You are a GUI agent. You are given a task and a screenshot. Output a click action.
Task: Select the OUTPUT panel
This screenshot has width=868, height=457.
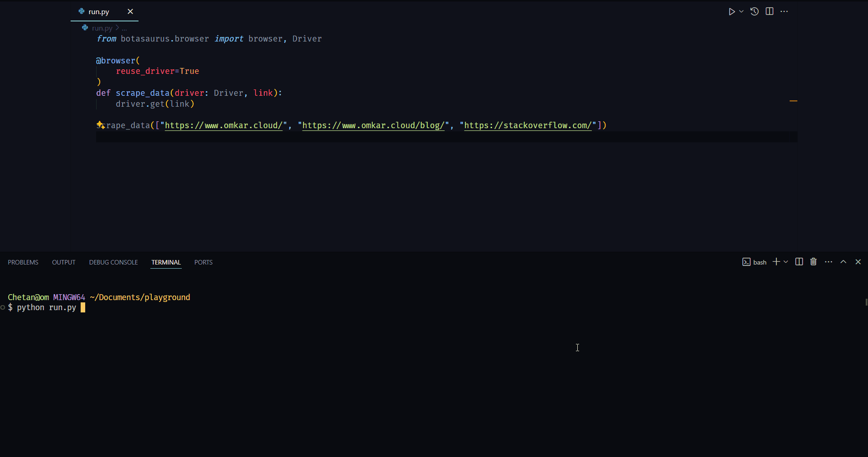pyautogui.click(x=64, y=262)
